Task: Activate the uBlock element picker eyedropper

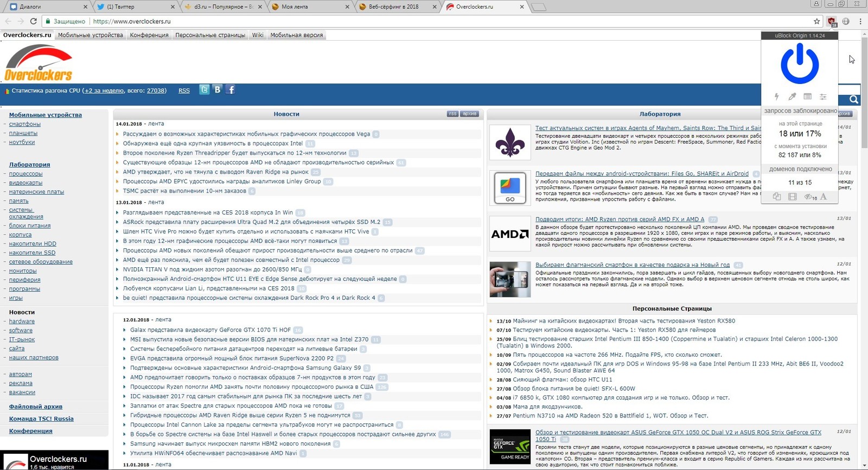Action: click(x=792, y=96)
